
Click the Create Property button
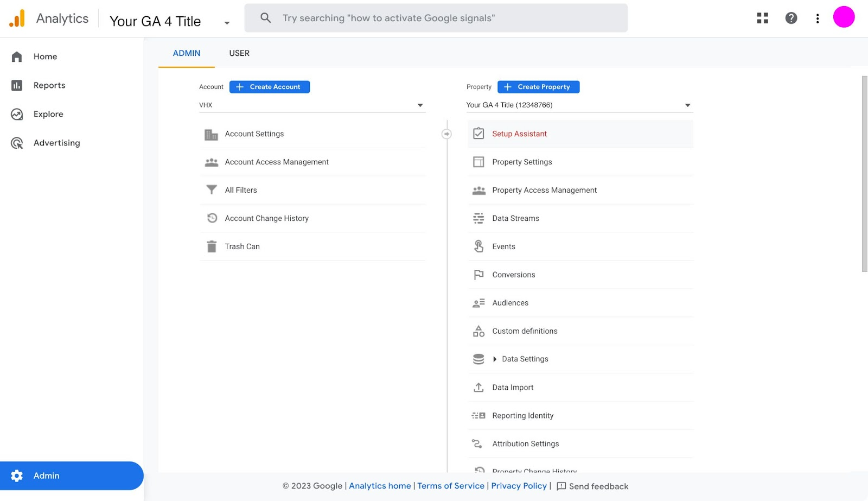538,87
